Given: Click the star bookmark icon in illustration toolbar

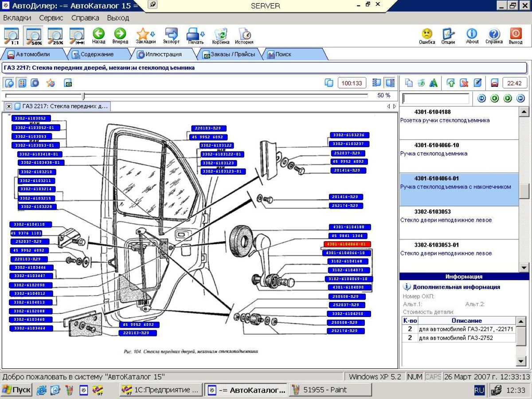Looking at the screenshot, I should coord(51,83).
